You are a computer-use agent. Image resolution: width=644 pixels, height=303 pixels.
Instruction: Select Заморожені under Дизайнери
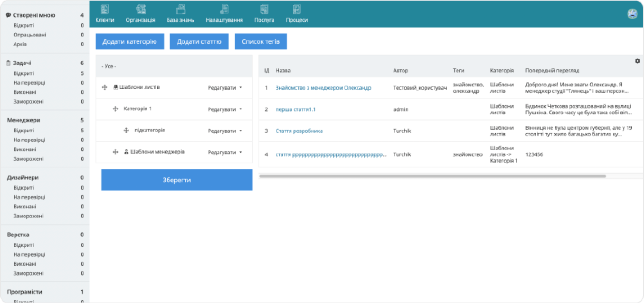tap(29, 216)
